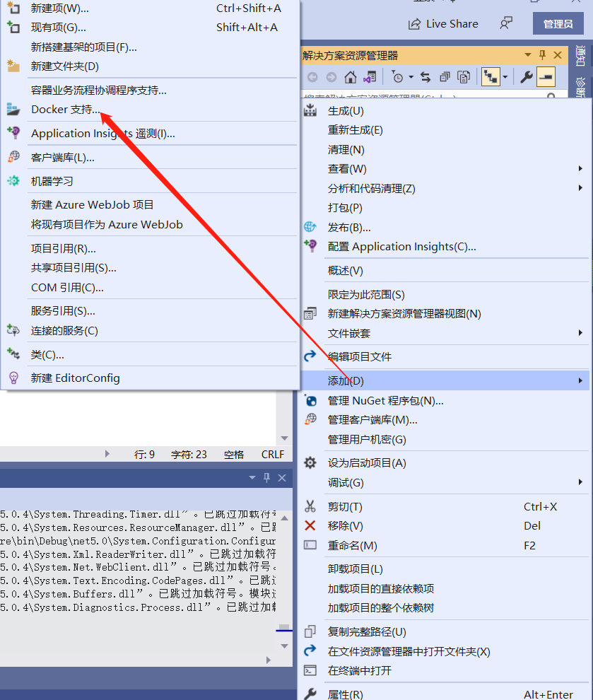Click the 新建文件夹(D) folder icon
The height and width of the screenshot is (700, 593).
coord(13,66)
